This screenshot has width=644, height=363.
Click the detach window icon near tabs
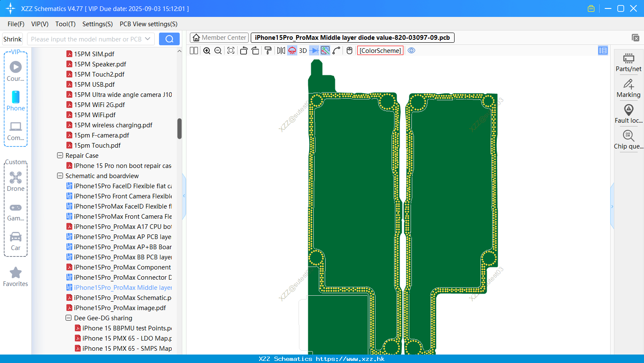coord(635,38)
